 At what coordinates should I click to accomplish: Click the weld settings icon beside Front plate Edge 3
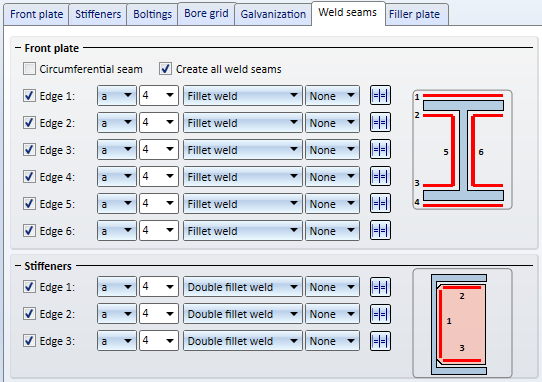point(380,149)
